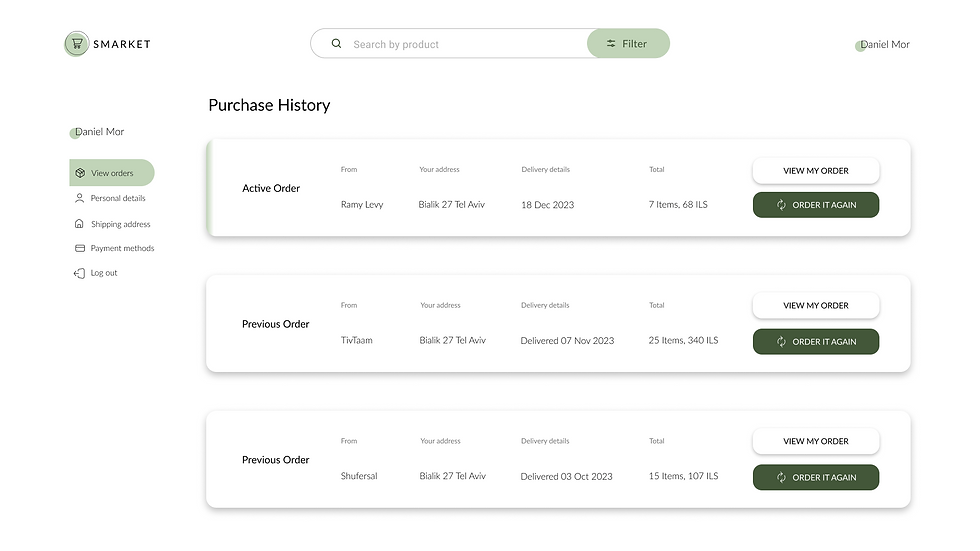This screenshot has height=551, width=980.
Task: Click the SMARKET brand name
Action: point(122,44)
